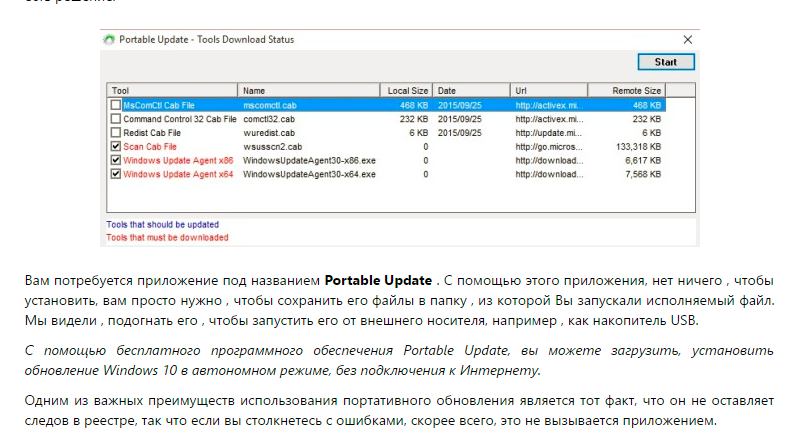Uncheck Windows Update Agent x86 checkbox

(x=116, y=160)
